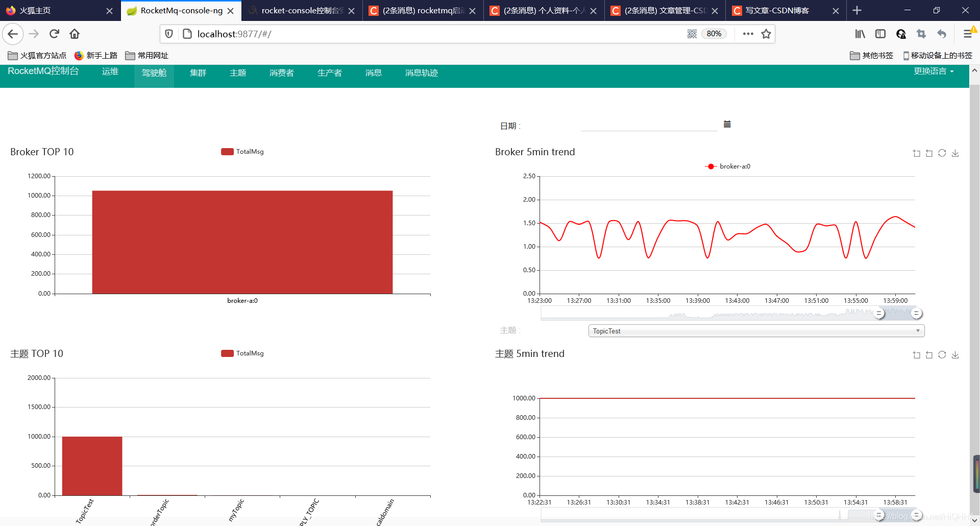Toggle TotalMsg legend in Broker TOP 10
This screenshot has width=980, height=526.
[242, 152]
